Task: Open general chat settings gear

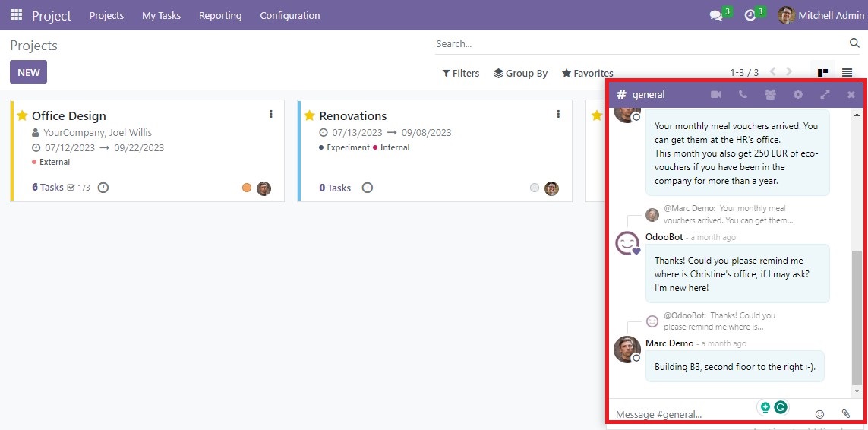Action: click(797, 95)
